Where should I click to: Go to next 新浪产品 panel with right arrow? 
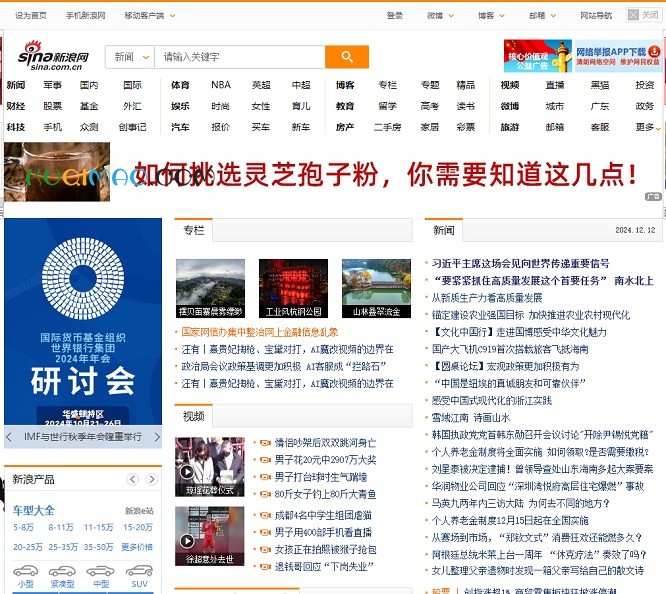(151, 479)
